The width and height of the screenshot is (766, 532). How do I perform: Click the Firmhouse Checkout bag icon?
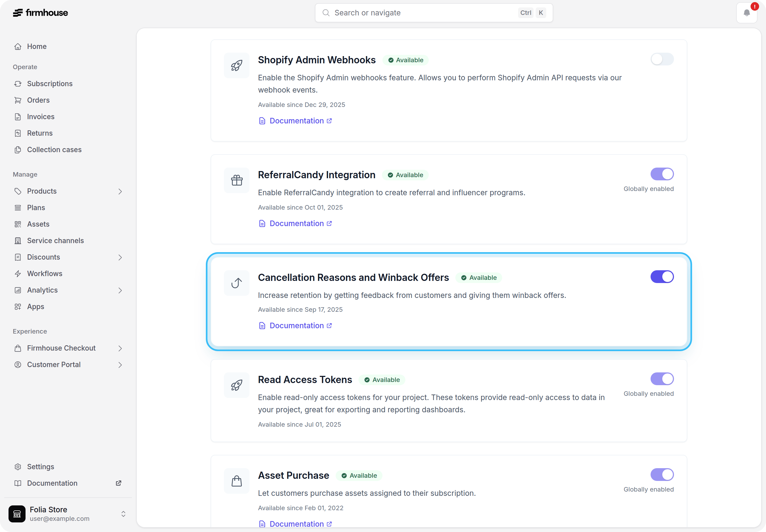click(x=18, y=348)
